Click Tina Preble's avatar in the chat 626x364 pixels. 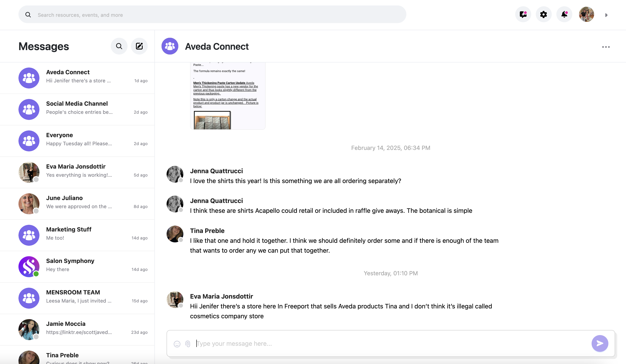(x=175, y=234)
